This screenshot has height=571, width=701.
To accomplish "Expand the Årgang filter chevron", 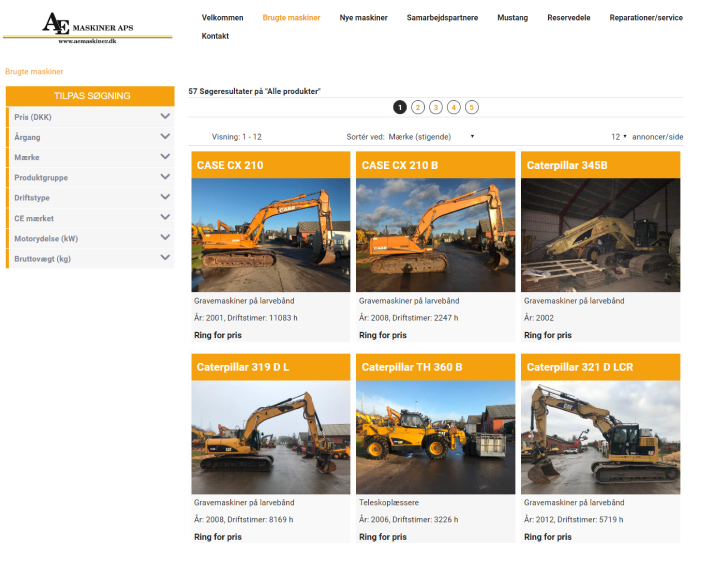I will 165,136.
